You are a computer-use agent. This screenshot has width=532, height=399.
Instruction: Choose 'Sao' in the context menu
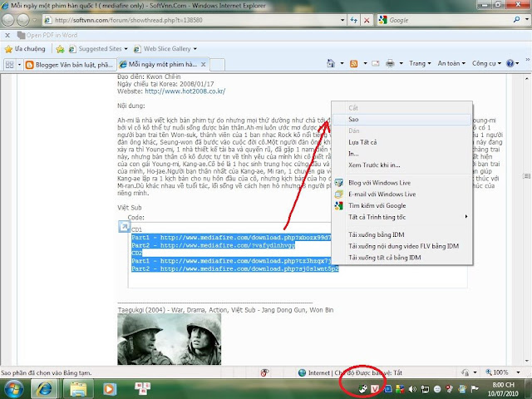342,119
